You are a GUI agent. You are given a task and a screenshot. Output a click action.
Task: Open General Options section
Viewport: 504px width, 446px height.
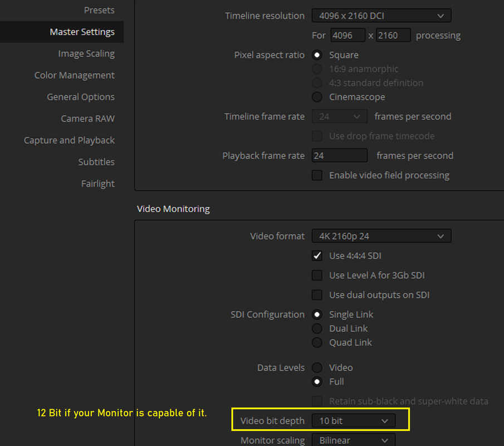81,97
